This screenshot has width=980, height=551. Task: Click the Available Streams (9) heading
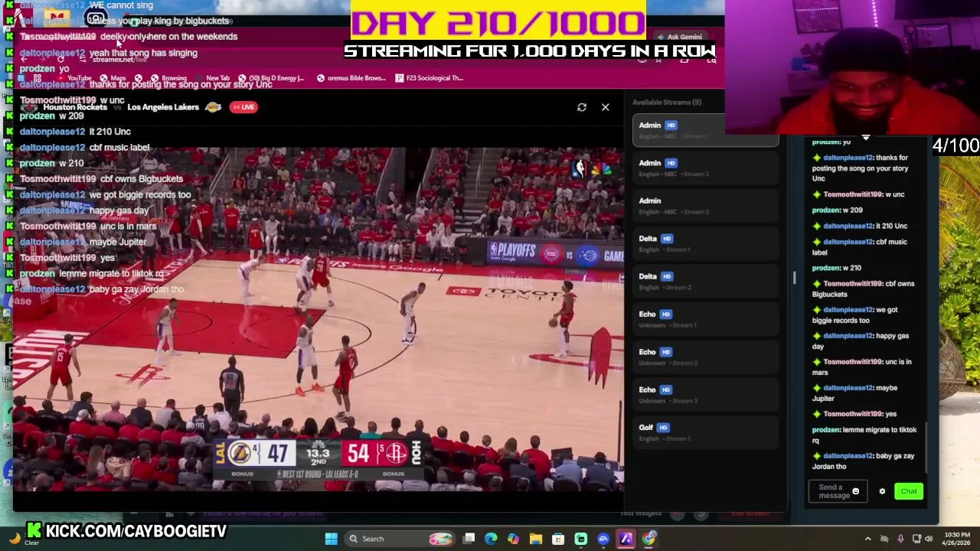(x=667, y=102)
